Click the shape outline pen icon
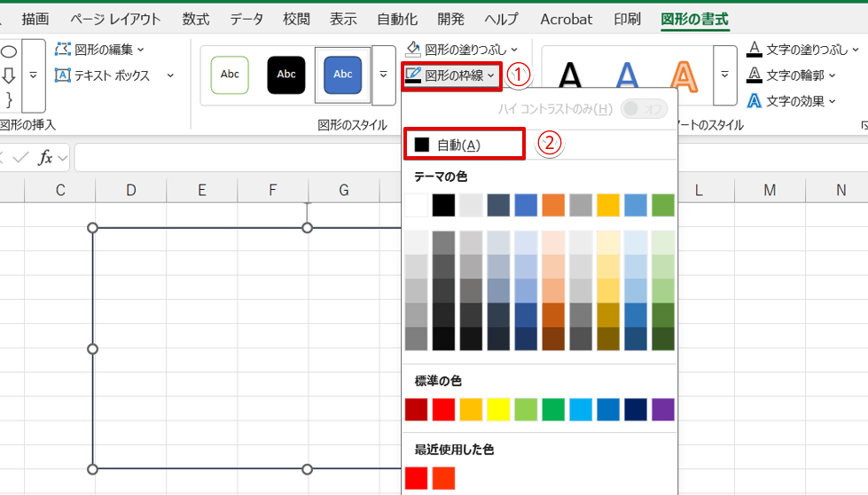Image resolution: width=868 pixels, height=495 pixels. (x=413, y=75)
